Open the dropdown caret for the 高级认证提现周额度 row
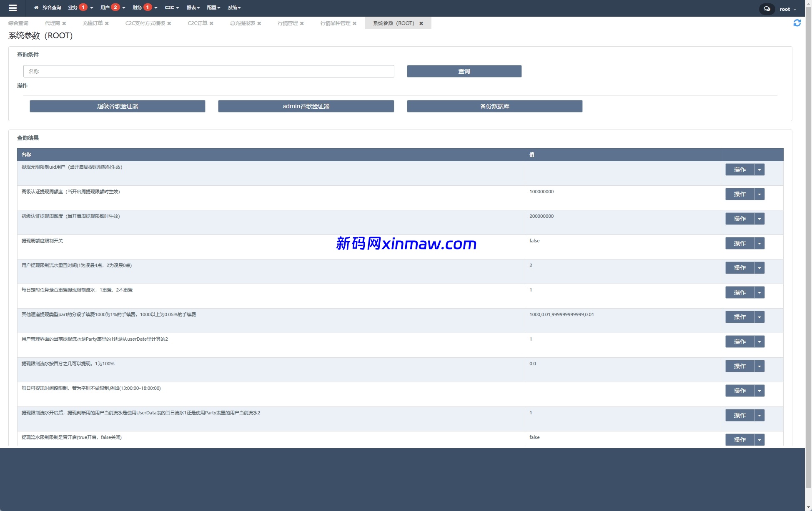 tap(759, 194)
